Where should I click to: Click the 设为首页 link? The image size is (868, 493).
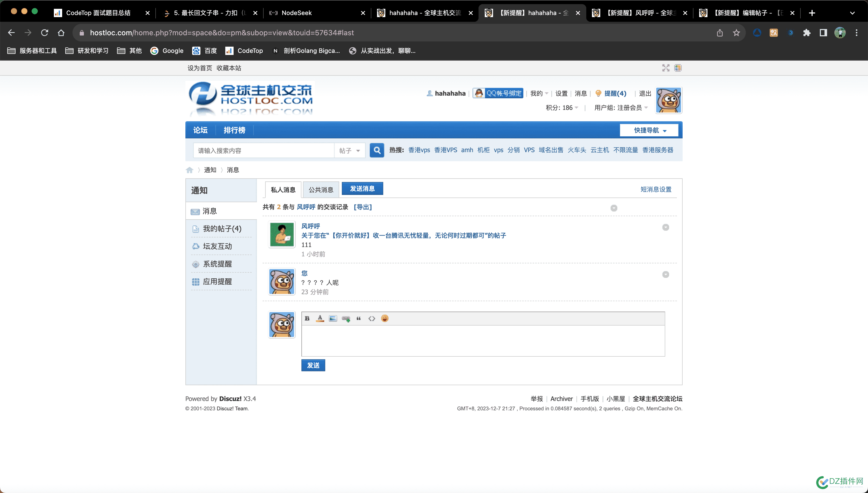tap(200, 68)
